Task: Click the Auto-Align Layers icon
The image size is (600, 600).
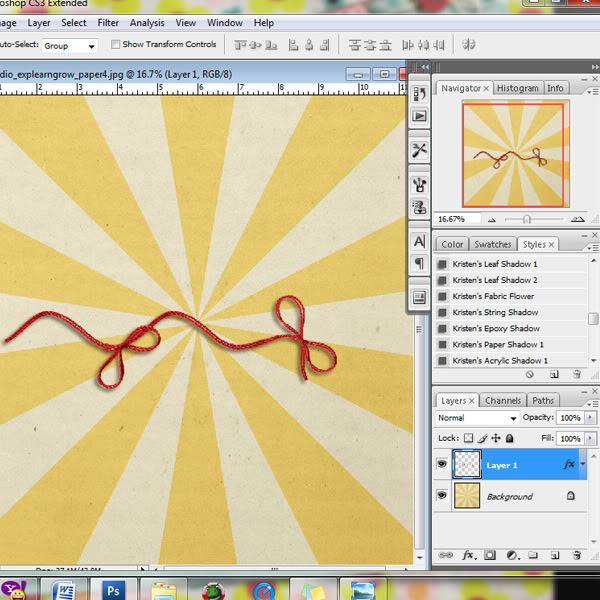Action: pyautogui.click(x=468, y=45)
